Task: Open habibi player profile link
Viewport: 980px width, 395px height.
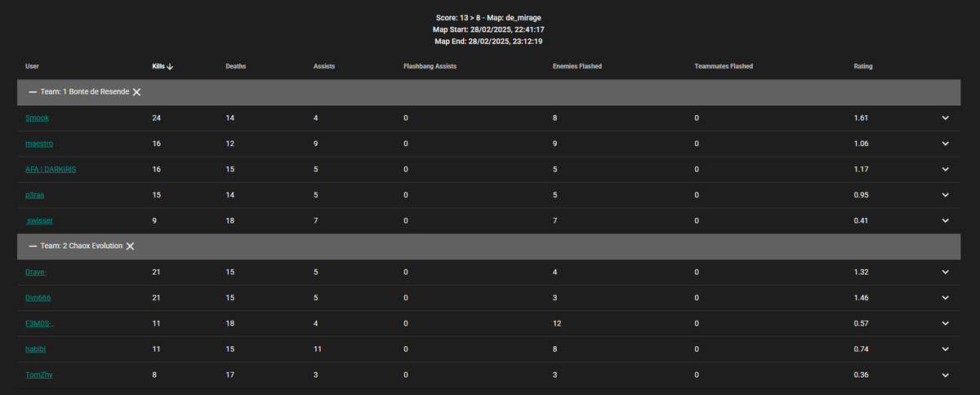Action: click(x=36, y=349)
